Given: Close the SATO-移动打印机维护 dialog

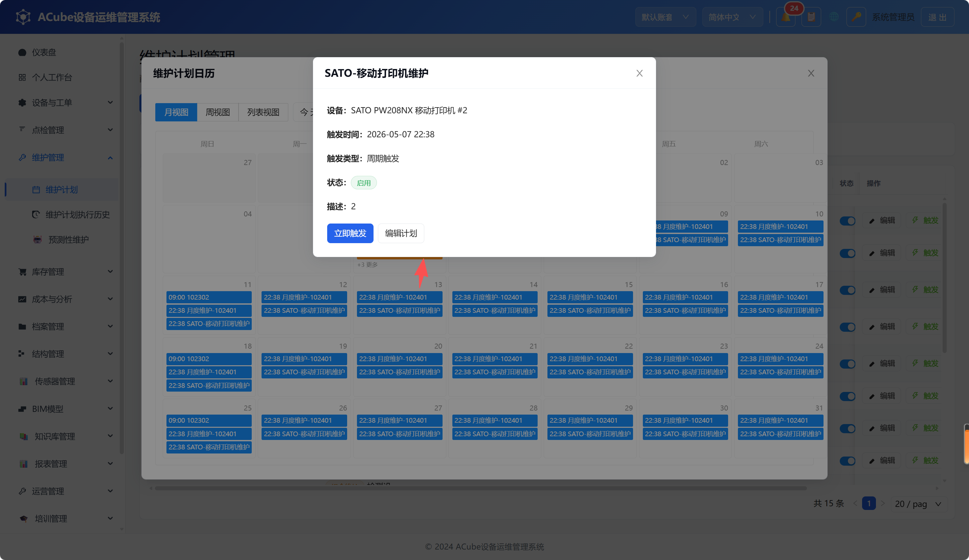Looking at the screenshot, I should click(x=639, y=73).
